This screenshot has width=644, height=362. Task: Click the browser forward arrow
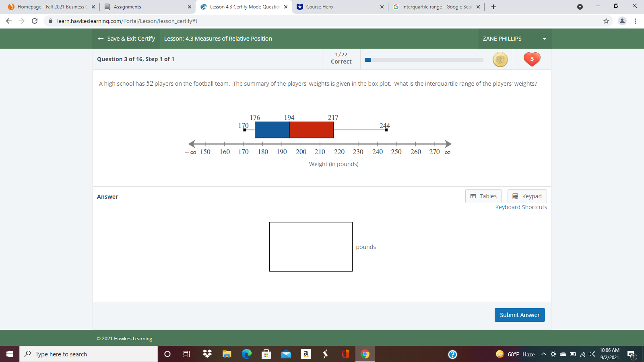click(x=22, y=21)
